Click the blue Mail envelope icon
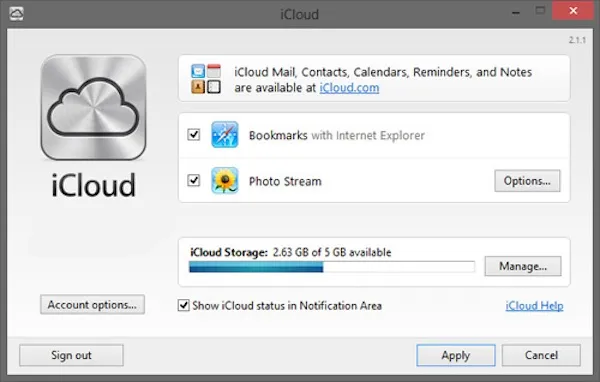600x382 pixels. coord(198,71)
